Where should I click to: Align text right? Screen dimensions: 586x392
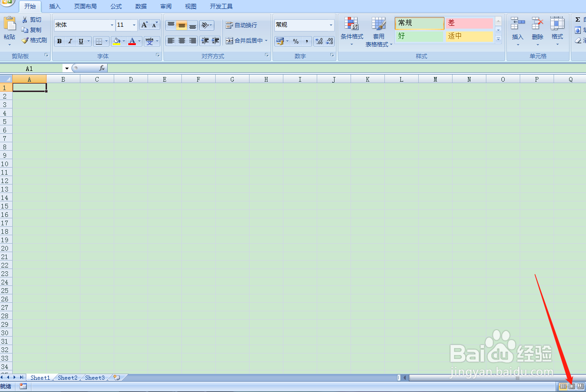pyautogui.click(x=193, y=41)
